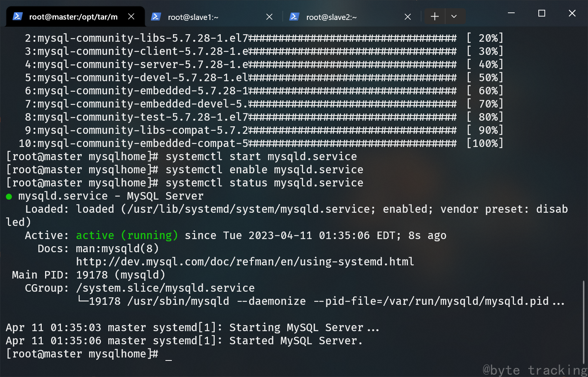Switch to the root@master:/opt/tar/m tab
The height and width of the screenshot is (377, 588).
75,17
